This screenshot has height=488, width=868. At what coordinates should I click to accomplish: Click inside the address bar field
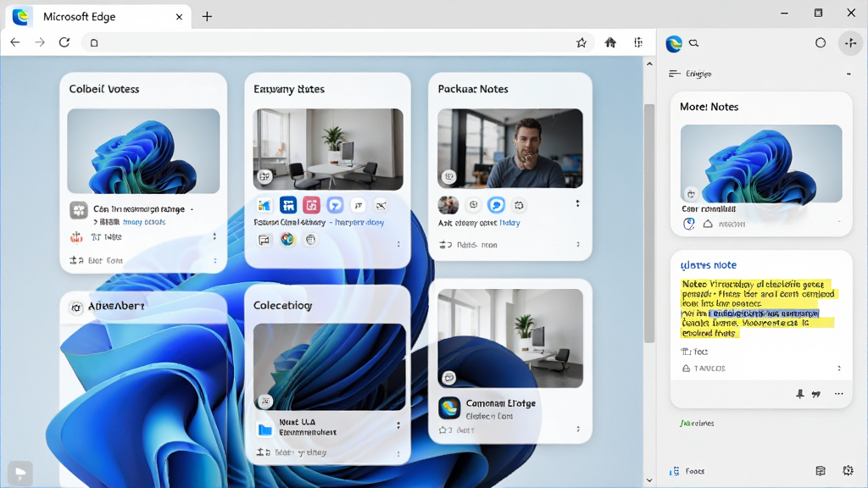[337, 42]
